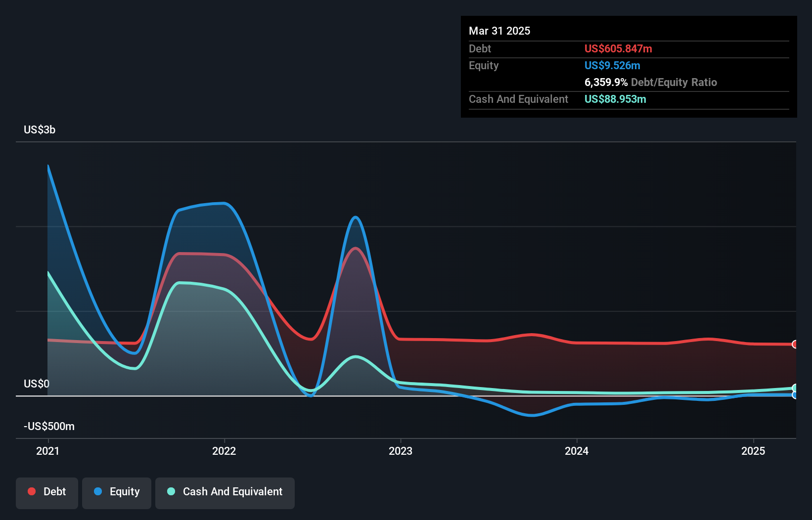Click the US$0 axis label
The width and height of the screenshot is (812, 520).
tap(37, 384)
